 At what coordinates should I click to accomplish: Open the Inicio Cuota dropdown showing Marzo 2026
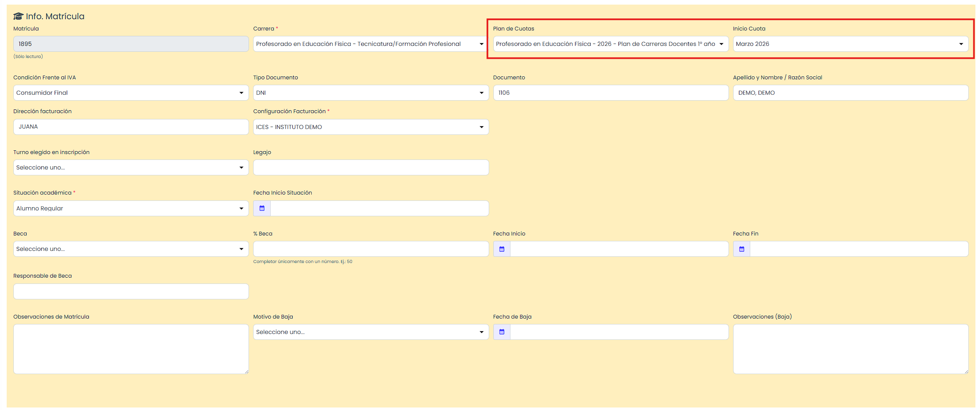(850, 44)
